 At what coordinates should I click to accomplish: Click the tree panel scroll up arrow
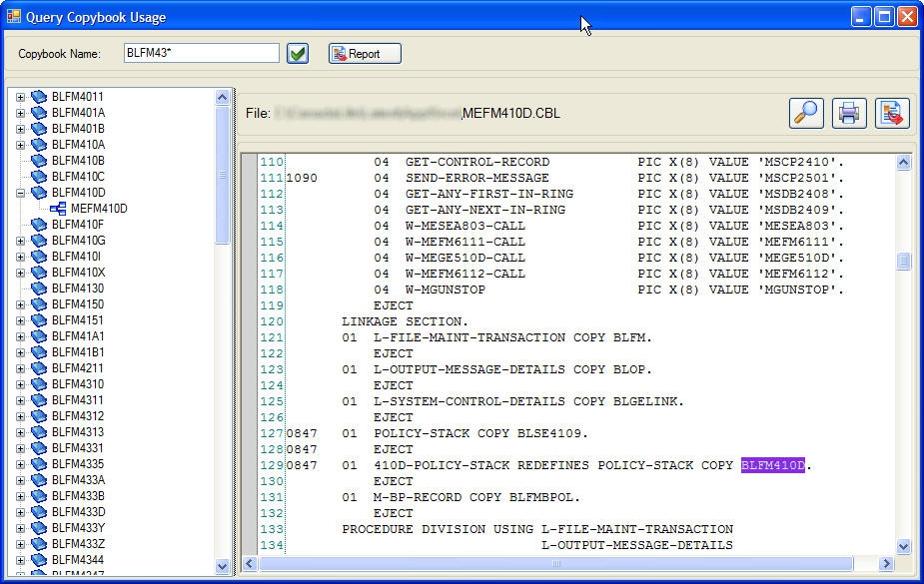point(222,97)
